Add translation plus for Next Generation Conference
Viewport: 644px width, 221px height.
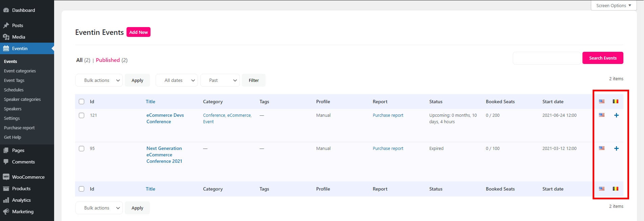coord(616,149)
